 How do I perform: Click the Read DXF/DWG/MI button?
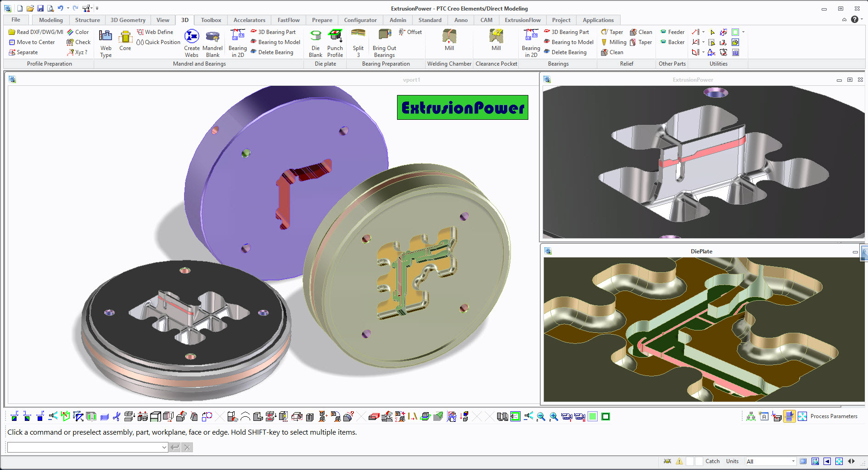click(36, 32)
